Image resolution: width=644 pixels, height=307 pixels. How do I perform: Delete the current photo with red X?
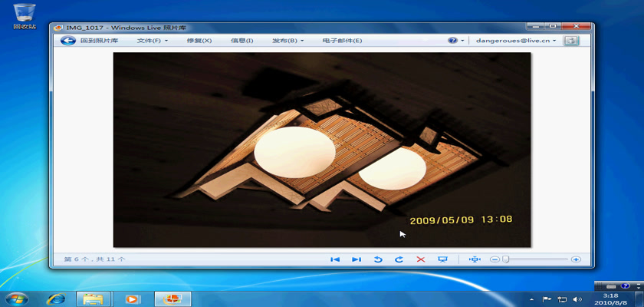point(421,259)
